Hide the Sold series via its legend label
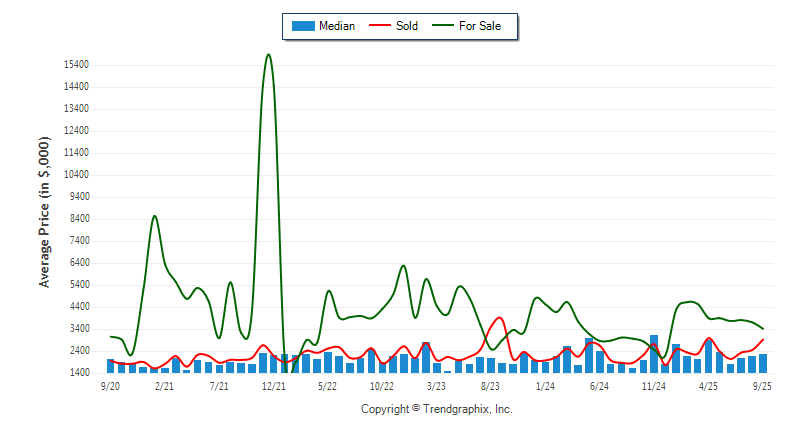The image size is (800, 434). coord(407,26)
